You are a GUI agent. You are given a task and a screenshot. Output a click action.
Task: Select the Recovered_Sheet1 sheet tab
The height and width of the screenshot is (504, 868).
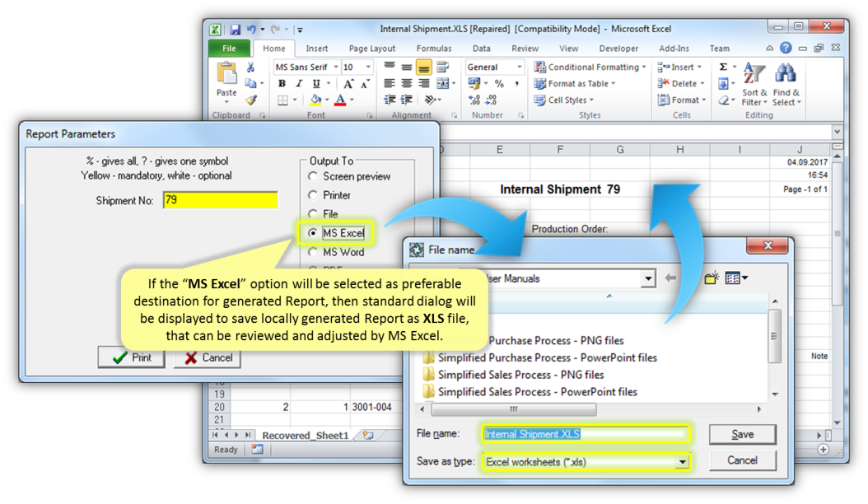click(x=306, y=436)
